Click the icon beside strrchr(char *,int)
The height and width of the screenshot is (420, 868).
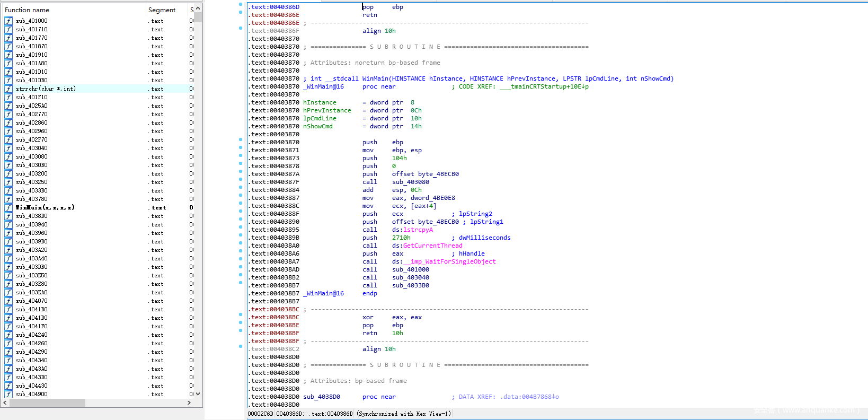tap(8, 89)
